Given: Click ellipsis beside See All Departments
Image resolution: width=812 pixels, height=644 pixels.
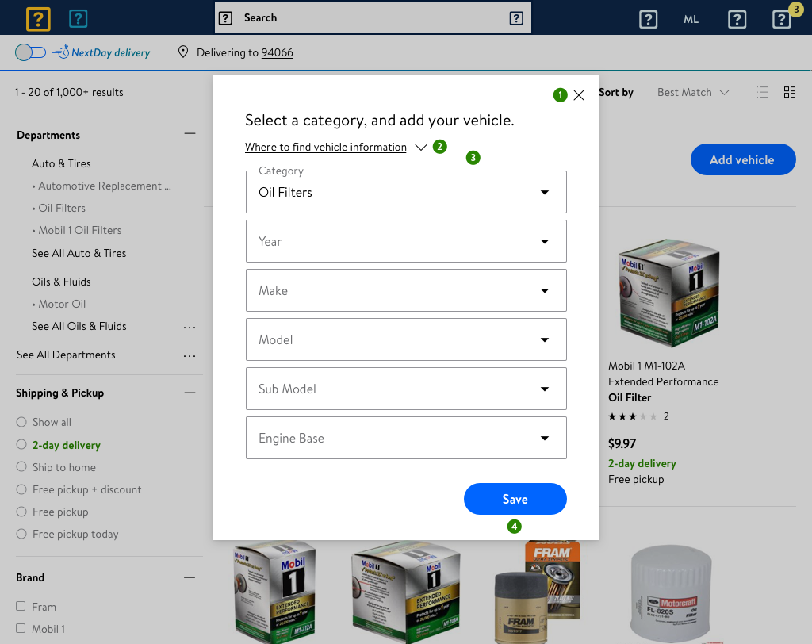Looking at the screenshot, I should pyautogui.click(x=190, y=356).
